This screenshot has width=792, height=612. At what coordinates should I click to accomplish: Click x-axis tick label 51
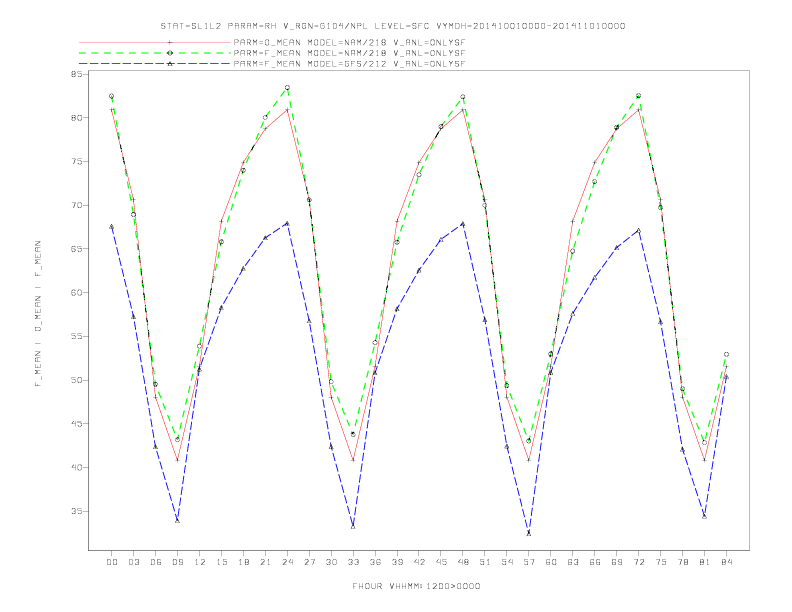click(x=485, y=562)
